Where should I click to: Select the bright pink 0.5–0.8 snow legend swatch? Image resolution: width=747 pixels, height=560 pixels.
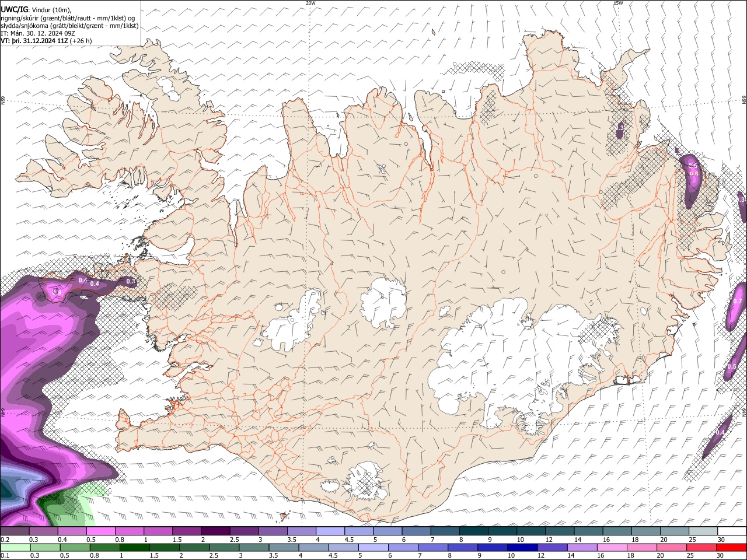pos(100,531)
